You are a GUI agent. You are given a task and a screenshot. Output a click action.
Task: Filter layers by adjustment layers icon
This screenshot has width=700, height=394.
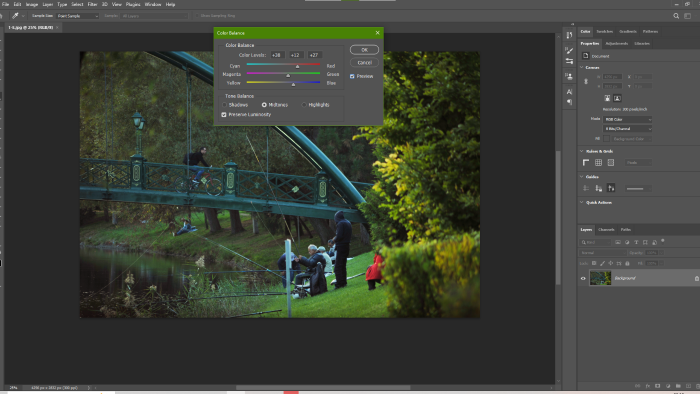(627, 242)
